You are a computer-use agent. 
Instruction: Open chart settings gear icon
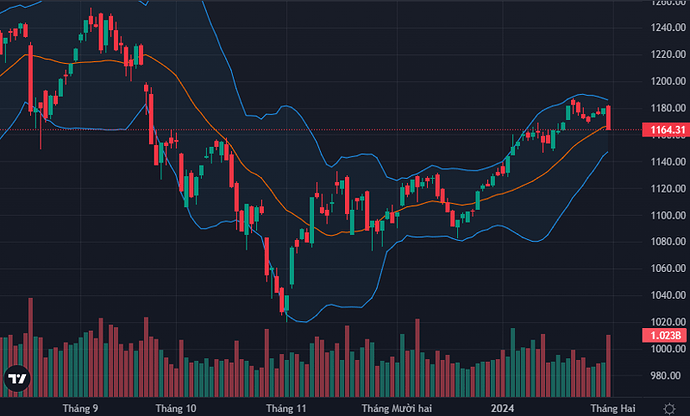point(667,408)
